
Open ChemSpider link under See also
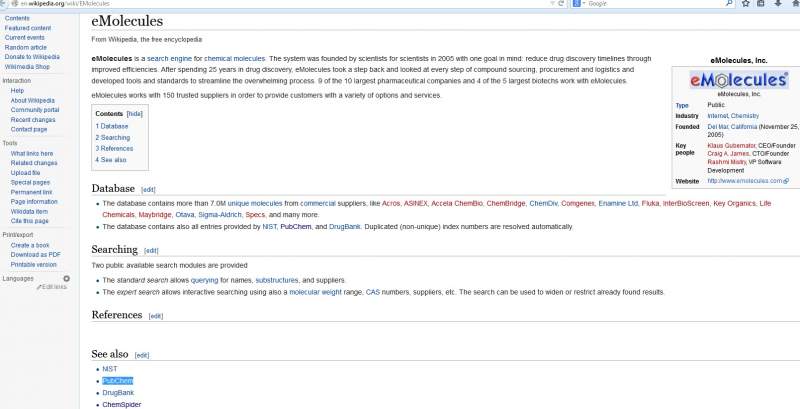pos(122,405)
